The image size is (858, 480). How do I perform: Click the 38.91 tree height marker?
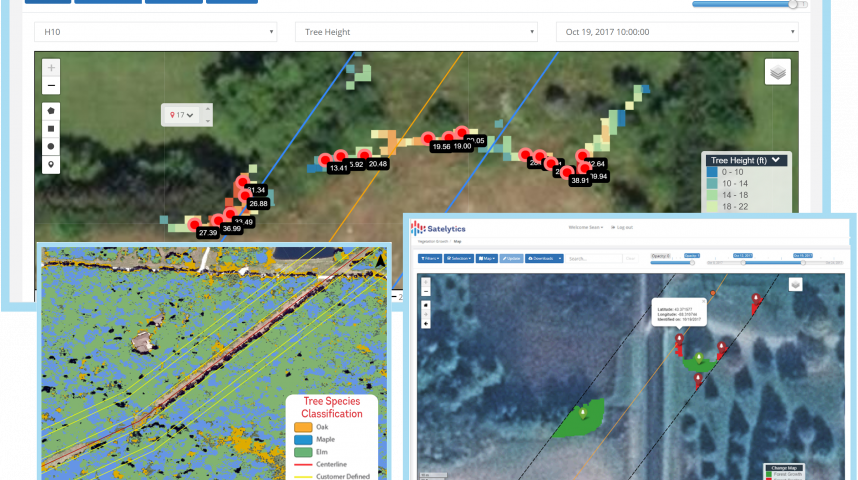point(566,174)
